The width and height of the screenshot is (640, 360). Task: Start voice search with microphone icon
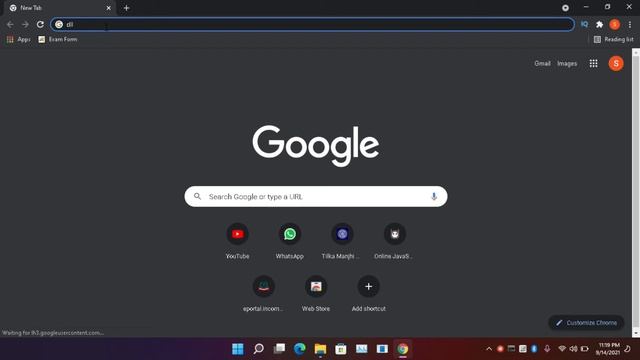click(434, 196)
